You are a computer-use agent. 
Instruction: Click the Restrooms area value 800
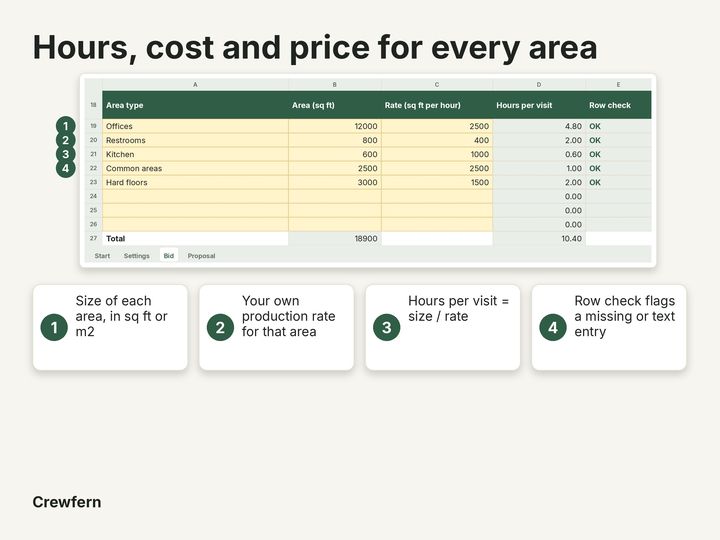370,140
